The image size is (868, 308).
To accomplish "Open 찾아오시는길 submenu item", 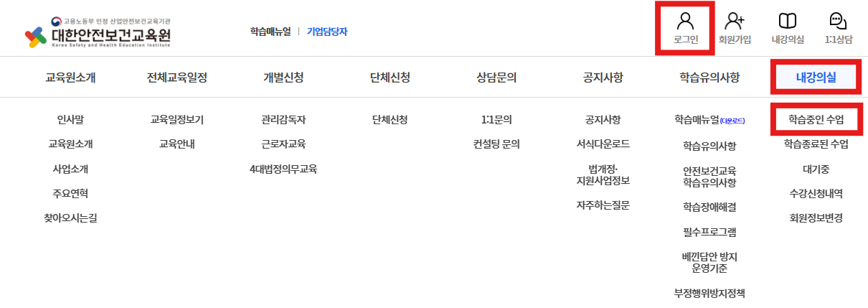I will click(x=70, y=218).
